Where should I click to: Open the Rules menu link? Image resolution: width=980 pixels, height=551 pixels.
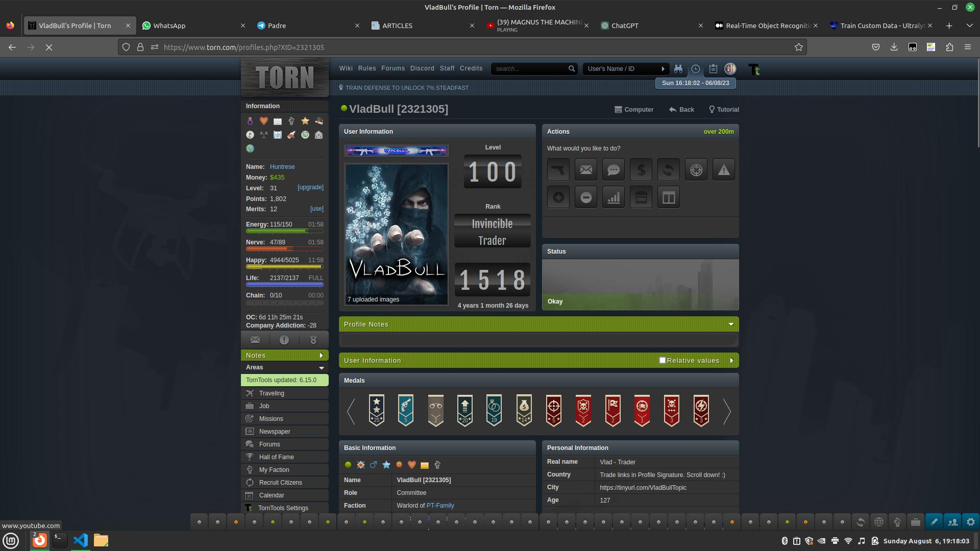[367, 68]
